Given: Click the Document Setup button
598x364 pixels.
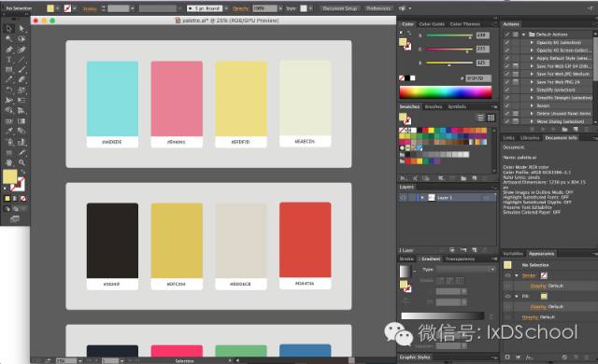Looking at the screenshot, I should coord(340,8).
